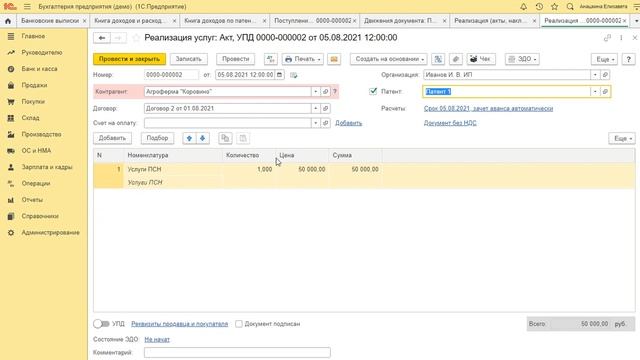Click table Добавить button
Viewport: 640px width, 360px height.
click(x=112, y=138)
